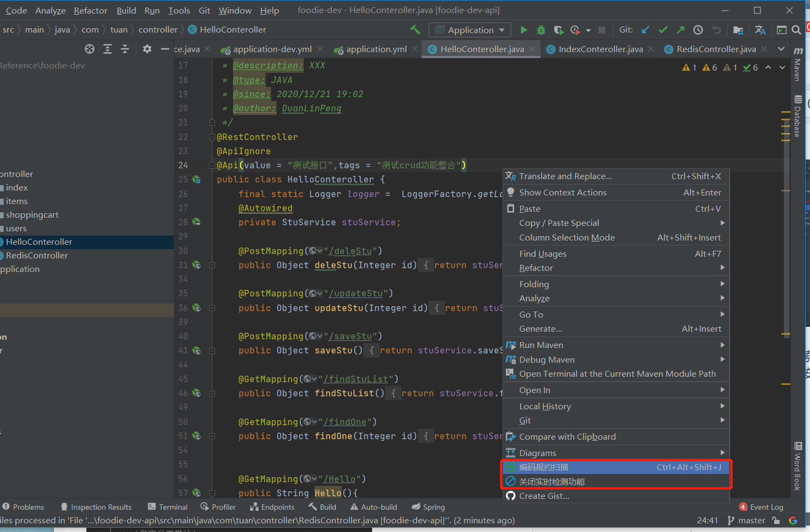Select Compare with Clipboard
Screen dimensions: 810x532
click(616, 437)
